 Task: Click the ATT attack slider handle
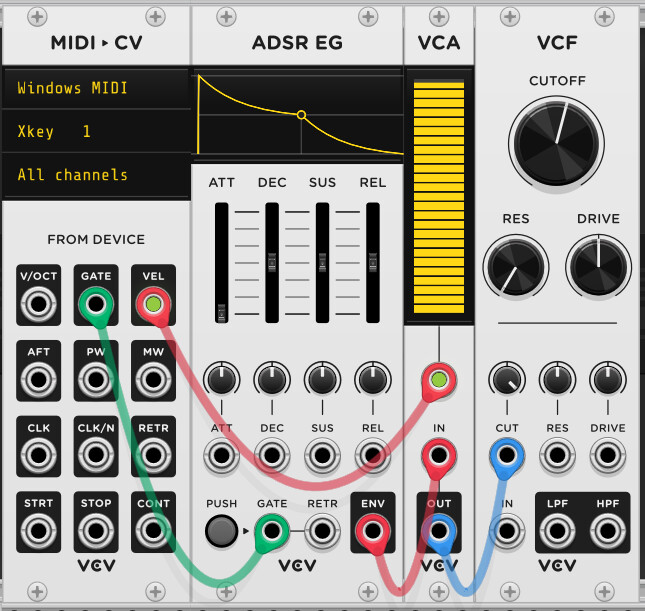[x=221, y=313]
